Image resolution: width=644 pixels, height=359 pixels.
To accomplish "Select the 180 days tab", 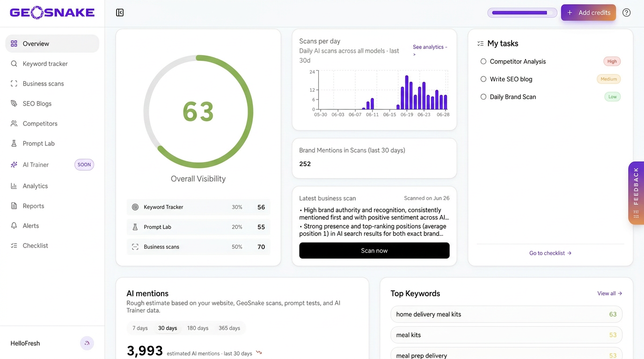I will [198, 328].
